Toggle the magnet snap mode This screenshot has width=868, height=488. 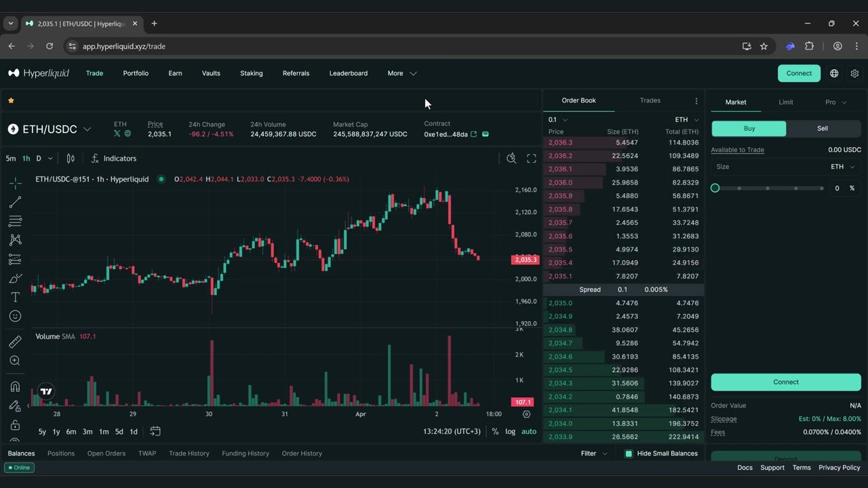point(15,386)
